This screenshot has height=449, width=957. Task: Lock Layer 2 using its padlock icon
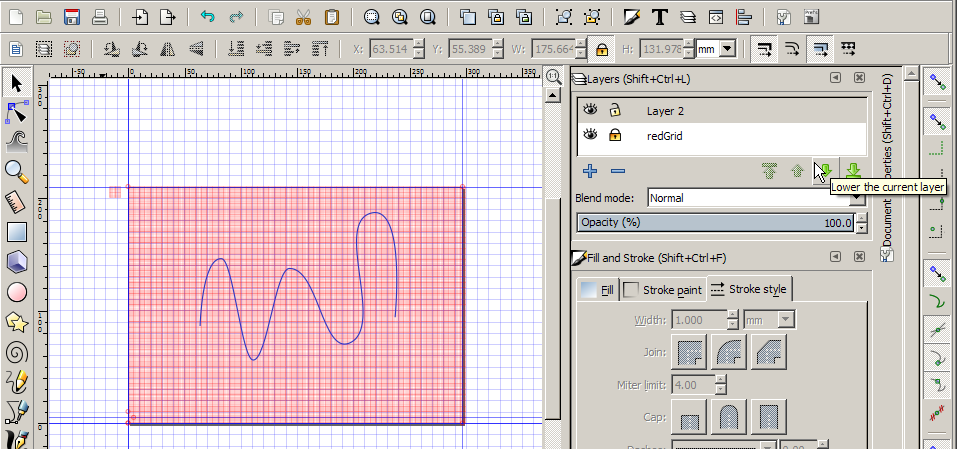click(615, 110)
